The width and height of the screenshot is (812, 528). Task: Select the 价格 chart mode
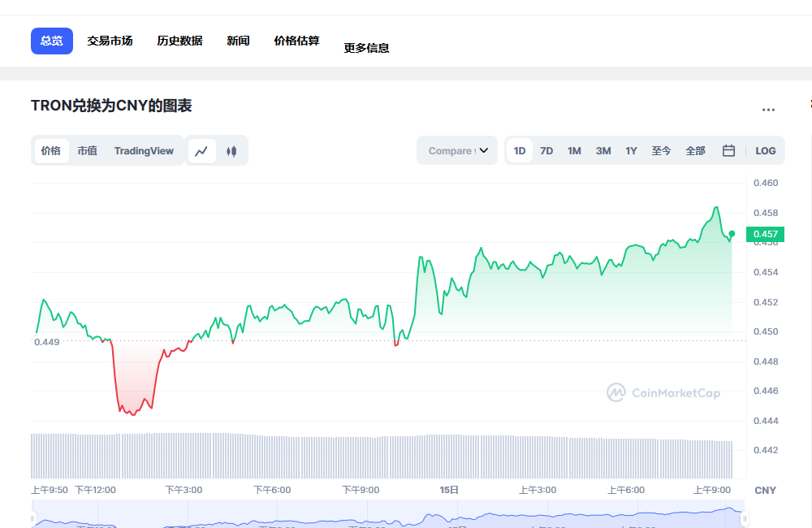[50, 151]
